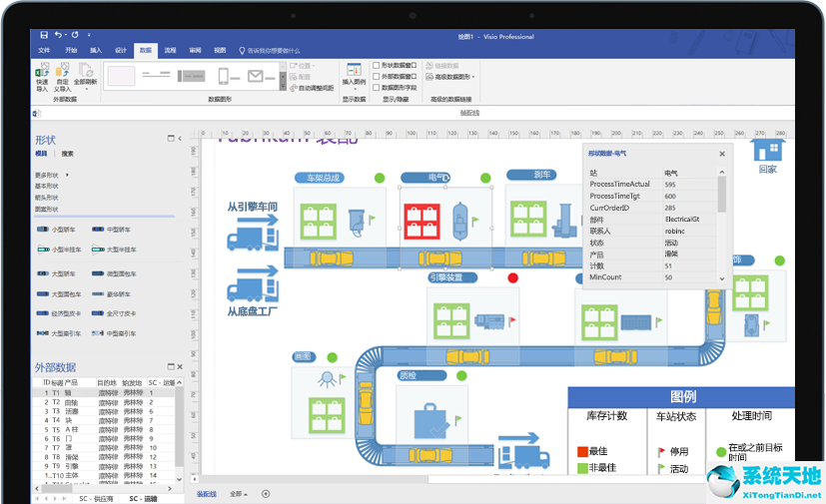Select the 大型轿车 shape icon
826x504 pixels.
tap(43, 273)
